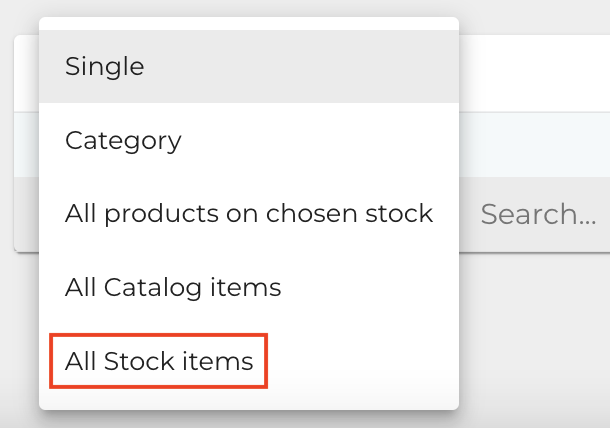
Task: Select every stock item via All Stock items
Action: point(159,361)
